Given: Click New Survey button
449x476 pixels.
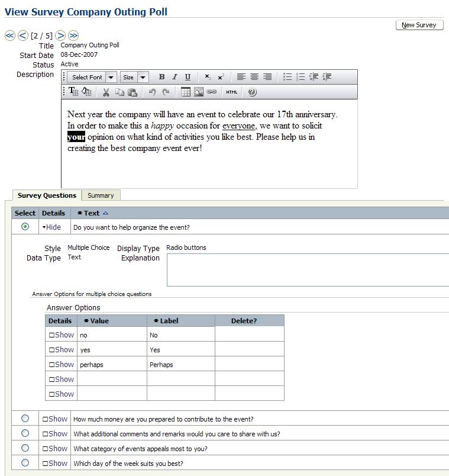Looking at the screenshot, I should coord(419,25).
